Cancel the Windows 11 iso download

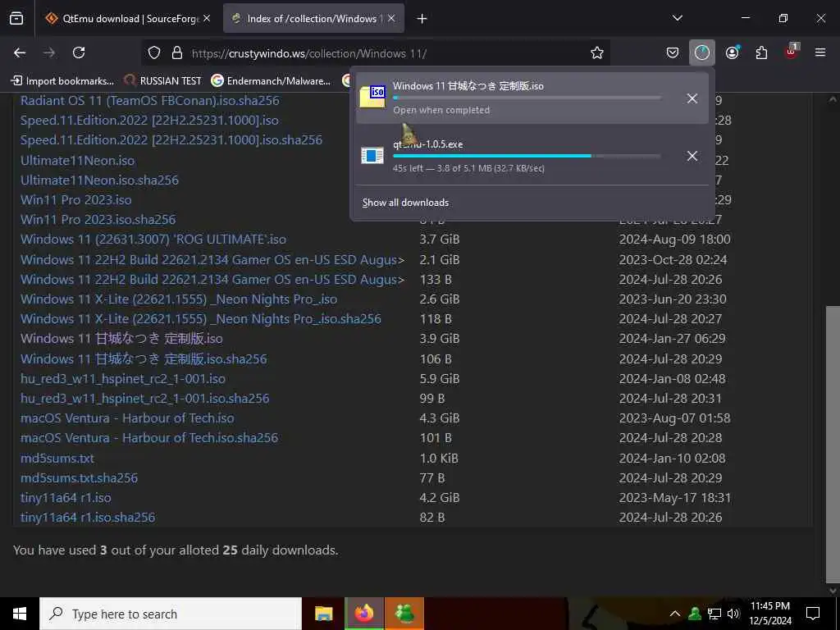coord(692,98)
